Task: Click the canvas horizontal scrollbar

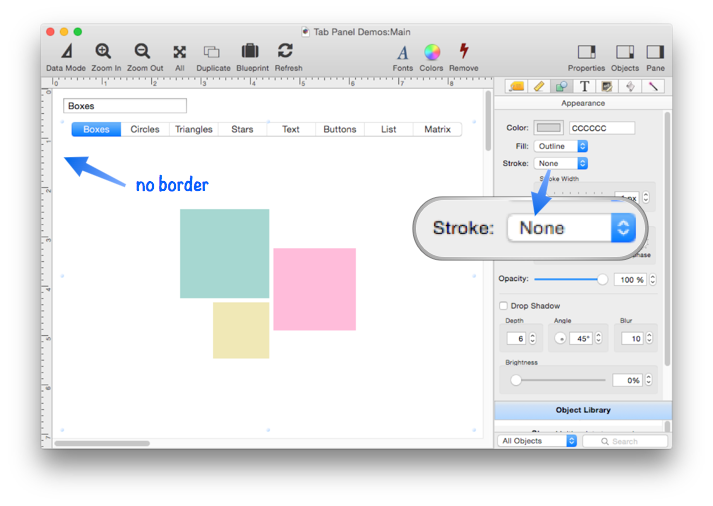Action: [102, 443]
